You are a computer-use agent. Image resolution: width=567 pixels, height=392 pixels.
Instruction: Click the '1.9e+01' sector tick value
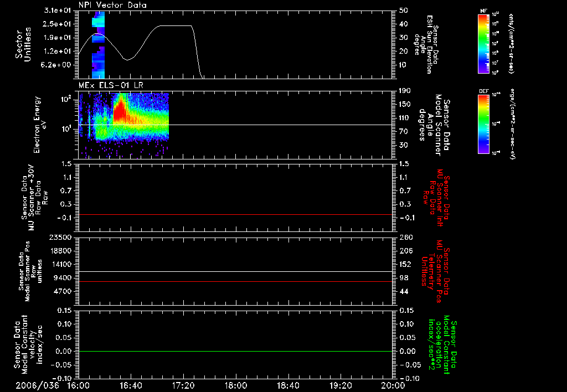(x=57, y=38)
